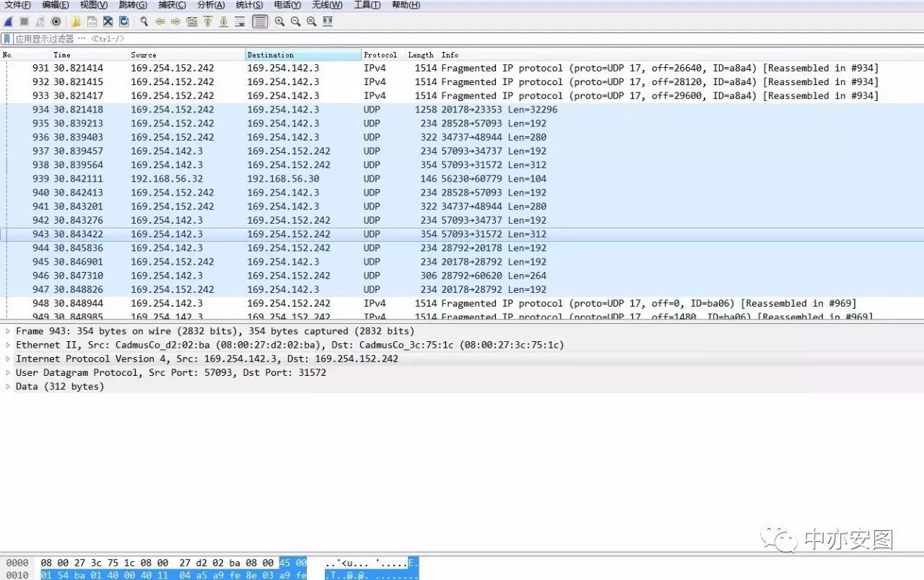The image size is (924, 580).
Task: Jump to the last packet
Action: point(224,22)
